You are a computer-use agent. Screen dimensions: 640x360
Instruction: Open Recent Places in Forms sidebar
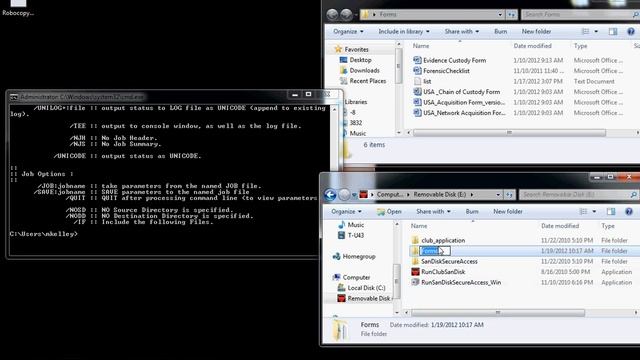tap(367, 81)
